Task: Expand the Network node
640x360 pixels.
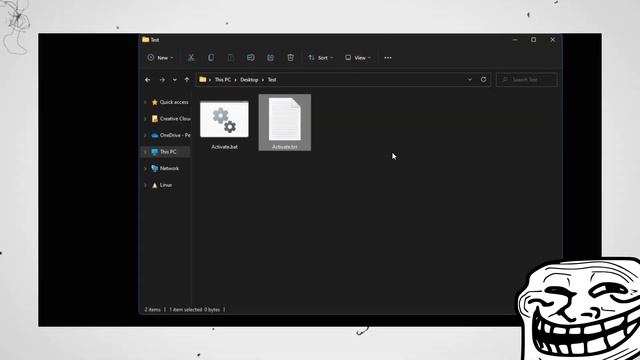Action: pyautogui.click(x=145, y=168)
